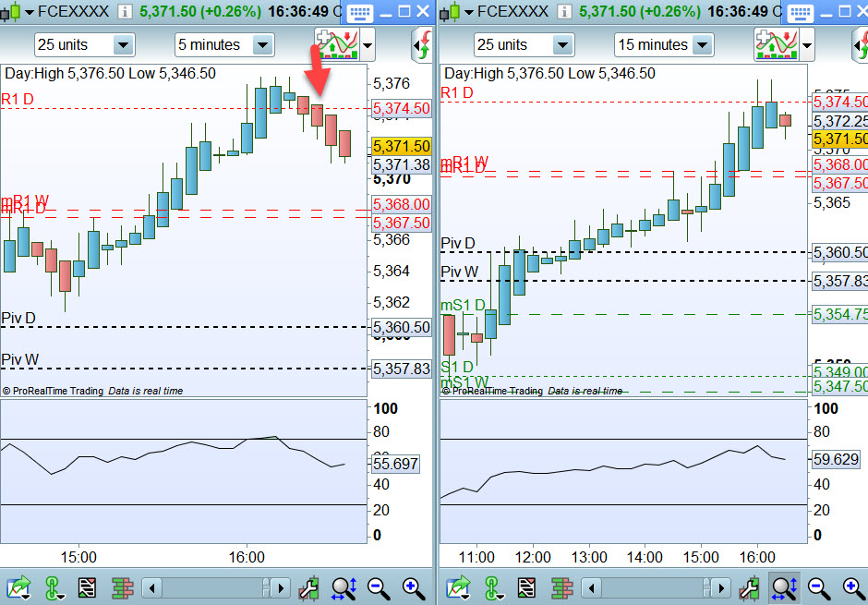868x605 pixels.
Task: Click 13:00 time label, 15 minutes chart
Action: (588, 557)
